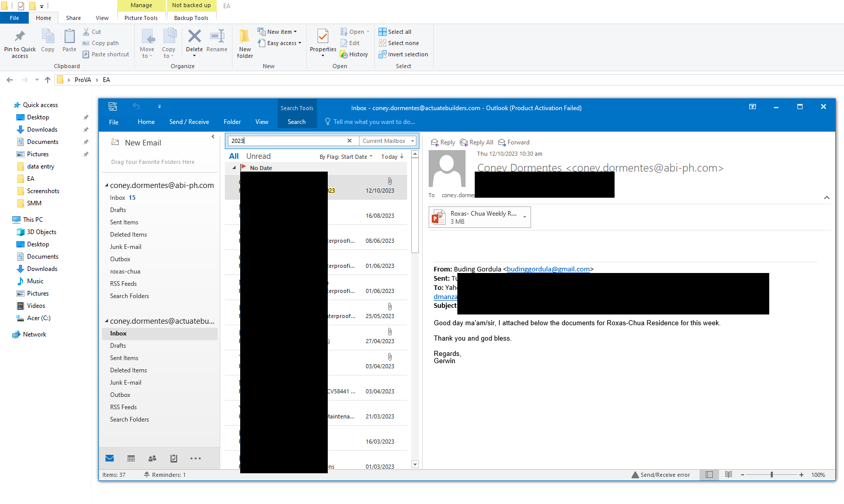
Task: Open By Flag: Start Date arrangement dropdown
Action: point(346,157)
